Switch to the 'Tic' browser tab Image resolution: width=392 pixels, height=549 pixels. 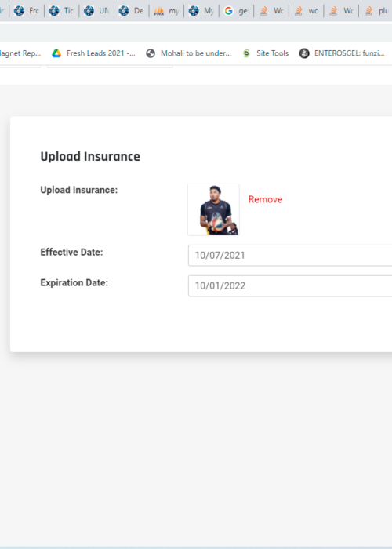(62, 11)
